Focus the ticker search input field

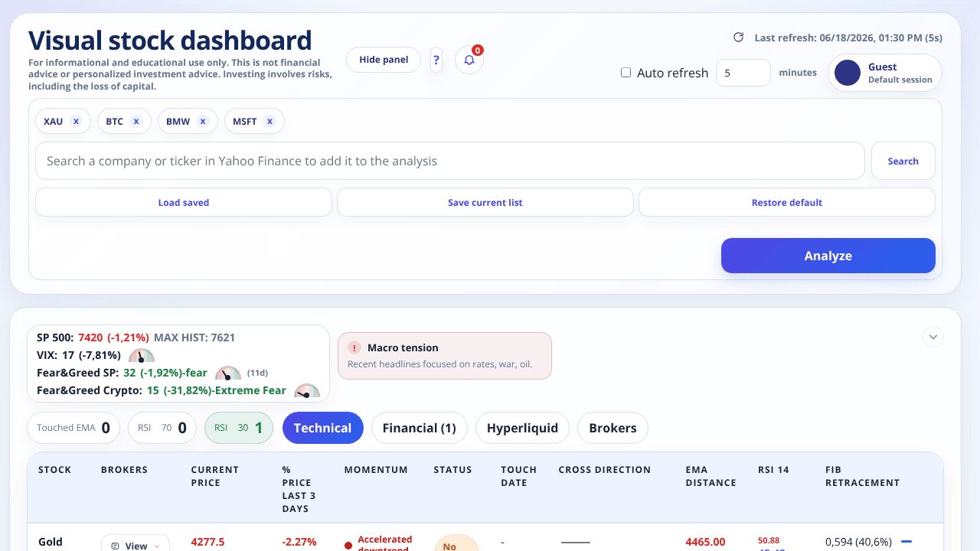[x=450, y=161]
